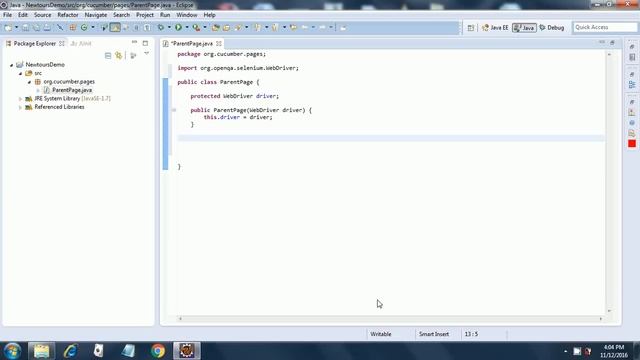Image resolution: width=640 pixels, height=360 pixels.
Task: Click the Run External Tools icon
Action: tap(196, 27)
